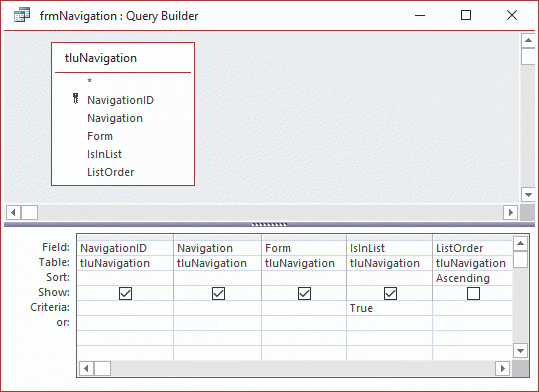Image resolution: width=539 pixels, height=392 pixels.
Task: Click the pane splitter grip handle
Action: (x=269, y=225)
